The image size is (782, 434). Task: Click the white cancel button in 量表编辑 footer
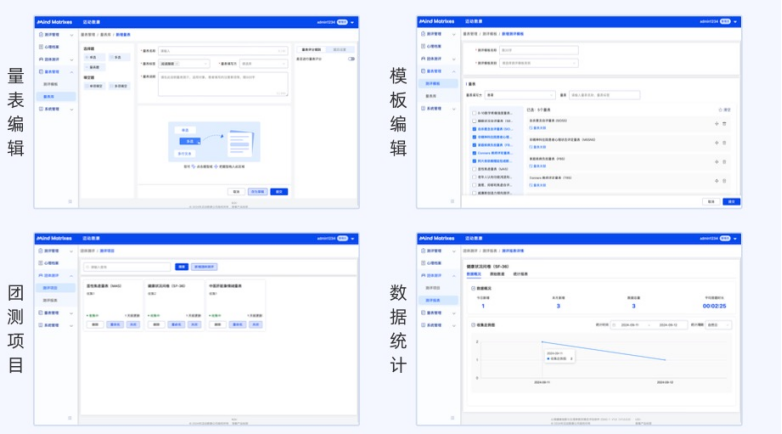coord(236,192)
